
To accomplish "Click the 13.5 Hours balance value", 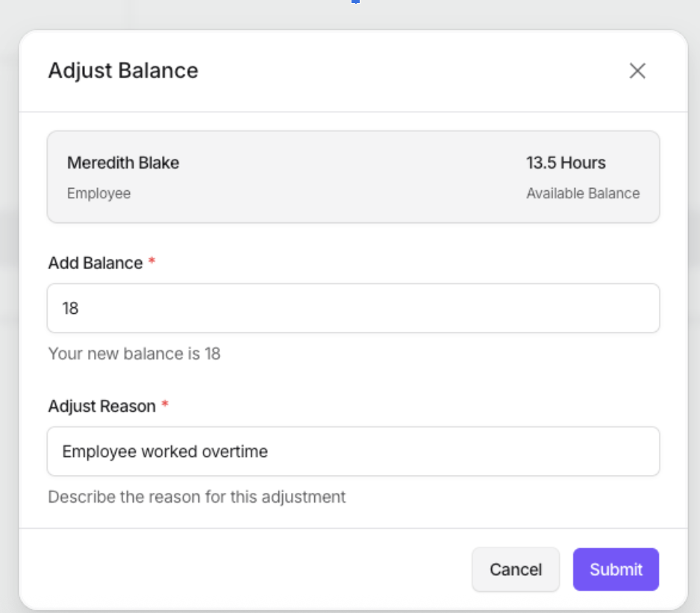I will [566, 163].
